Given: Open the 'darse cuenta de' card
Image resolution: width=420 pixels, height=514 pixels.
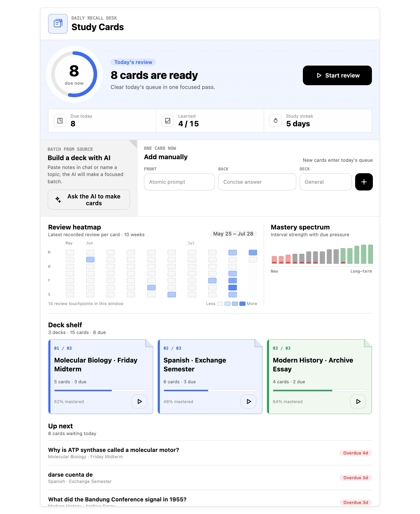Looking at the screenshot, I should click(x=210, y=477).
